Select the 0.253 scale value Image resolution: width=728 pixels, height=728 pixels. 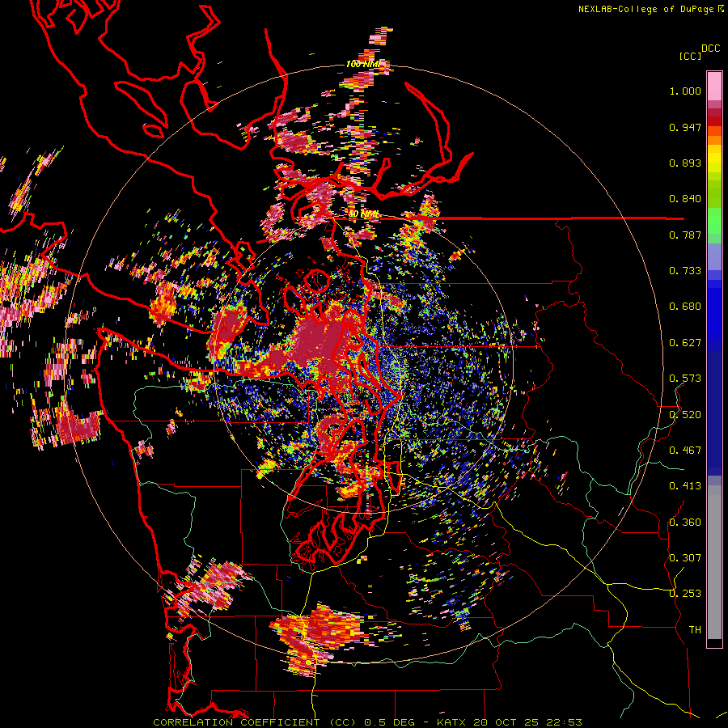click(685, 594)
